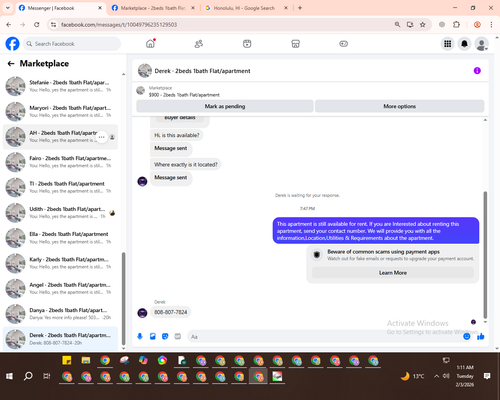Click Mark as pending button
This screenshot has height=400, width=500.
coord(225,106)
